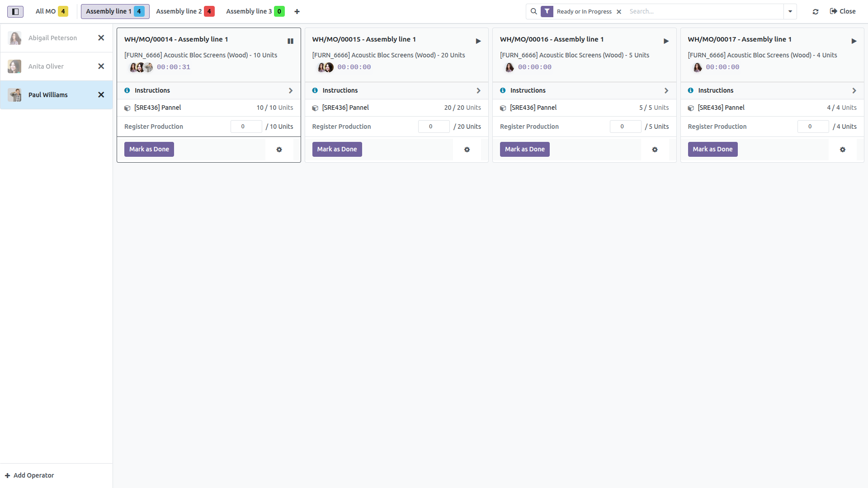Remove the Ready or In Progress filter

[x=619, y=12]
